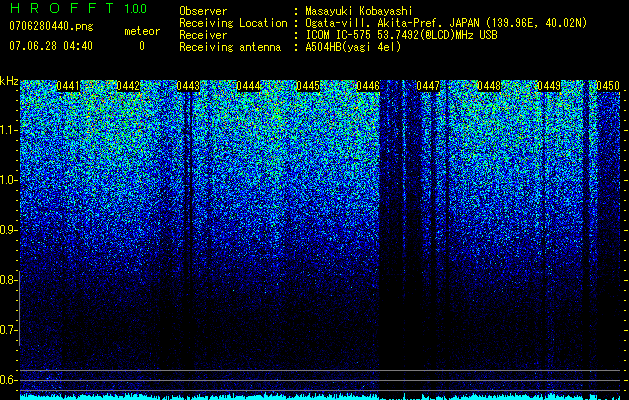Image resolution: width=629 pixels, height=400 pixels.
Task: Click the 0.6 frequency axis label
Action: pos(8,380)
